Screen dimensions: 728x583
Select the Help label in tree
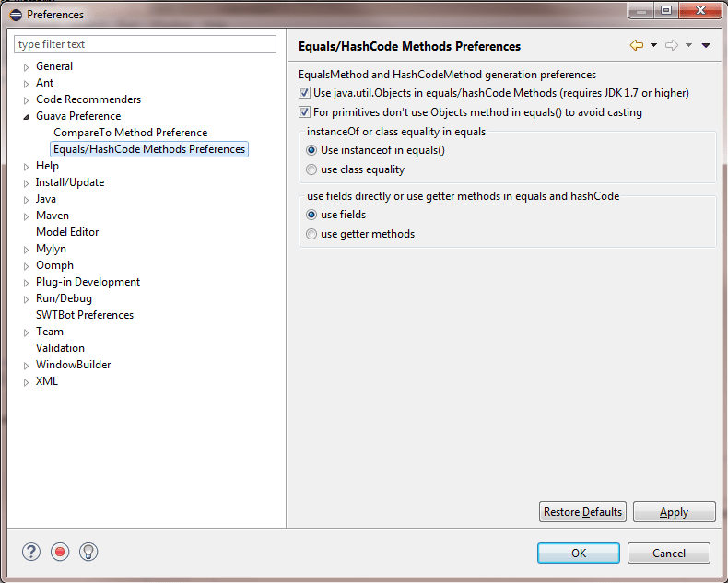tap(47, 166)
